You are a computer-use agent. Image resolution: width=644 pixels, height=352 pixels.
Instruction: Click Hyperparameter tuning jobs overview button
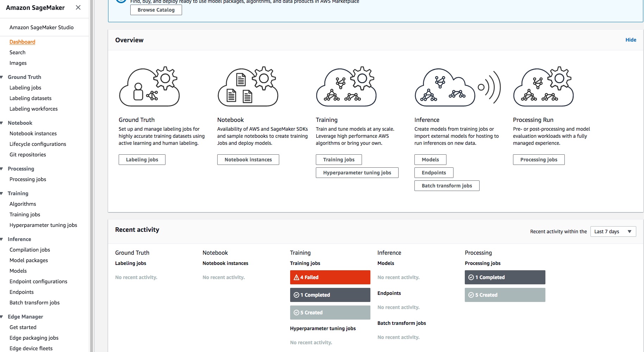click(357, 173)
